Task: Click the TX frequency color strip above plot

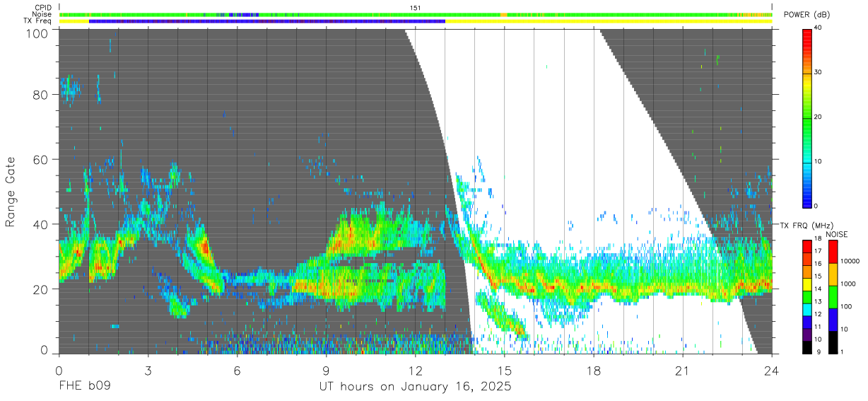Action: 416,21
